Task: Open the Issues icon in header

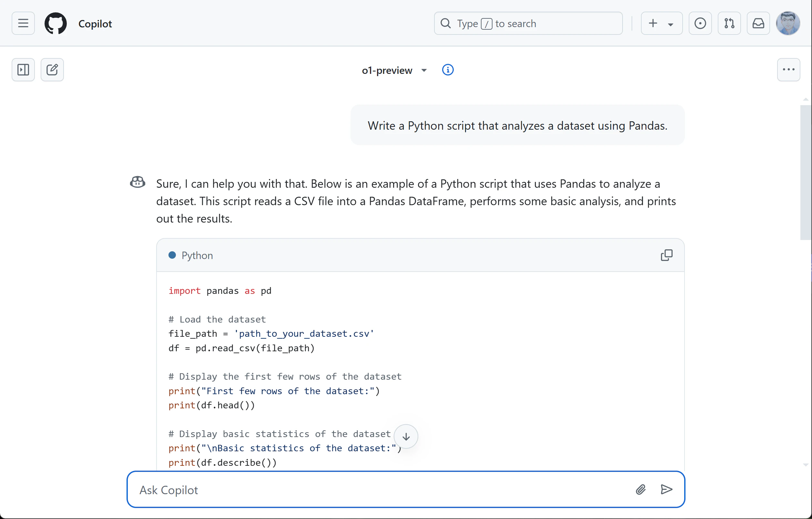Action: [700, 23]
